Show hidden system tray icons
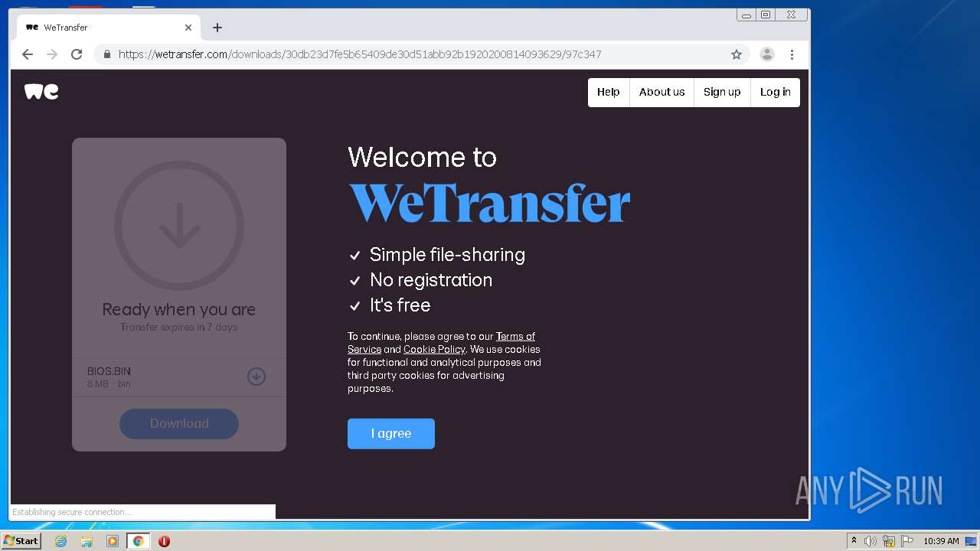Viewport: 980px width, 551px height. 854,541
